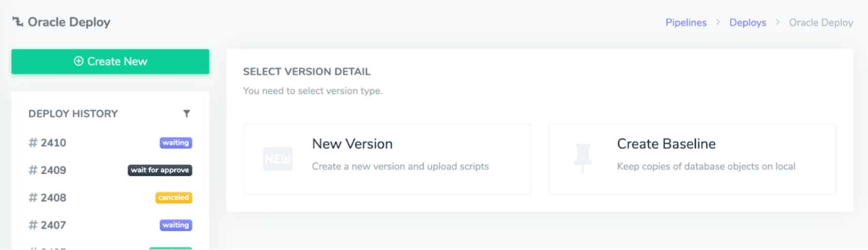Open the deploy history filter
The image size is (868, 250).
pyautogui.click(x=187, y=114)
